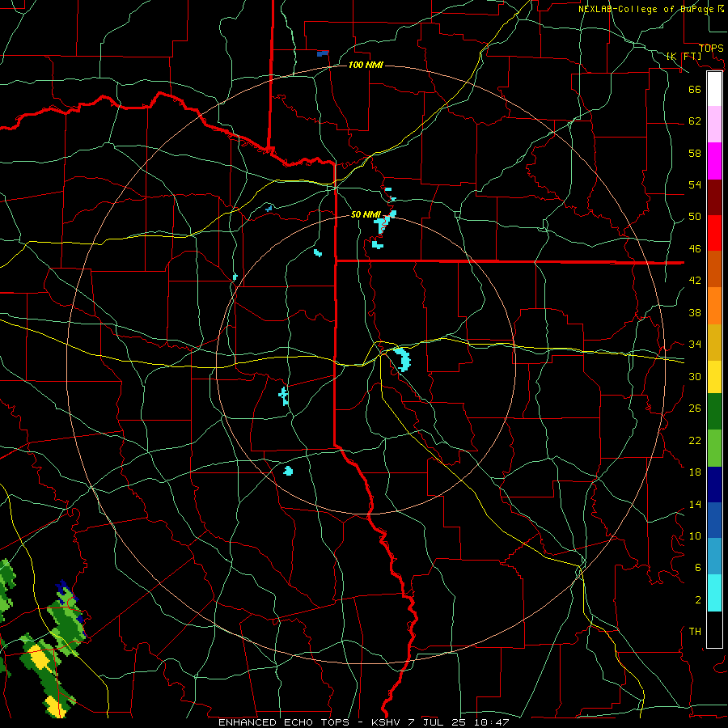Click the legend value 14

[x=695, y=504]
